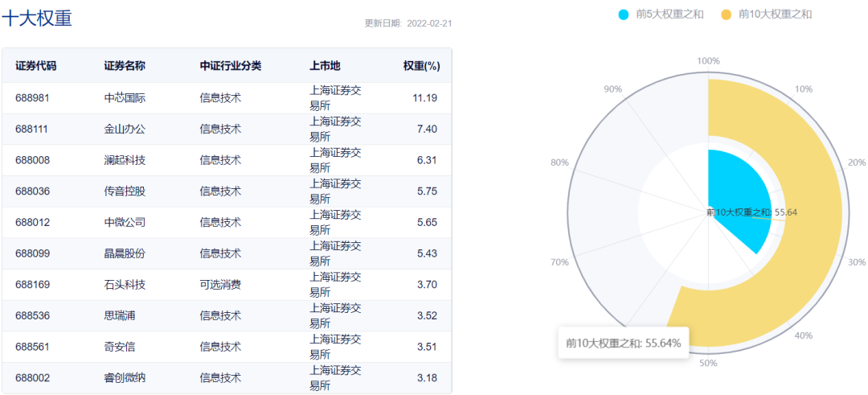
Task: Click the 50% axis label on chart
Action: pyautogui.click(x=709, y=363)
